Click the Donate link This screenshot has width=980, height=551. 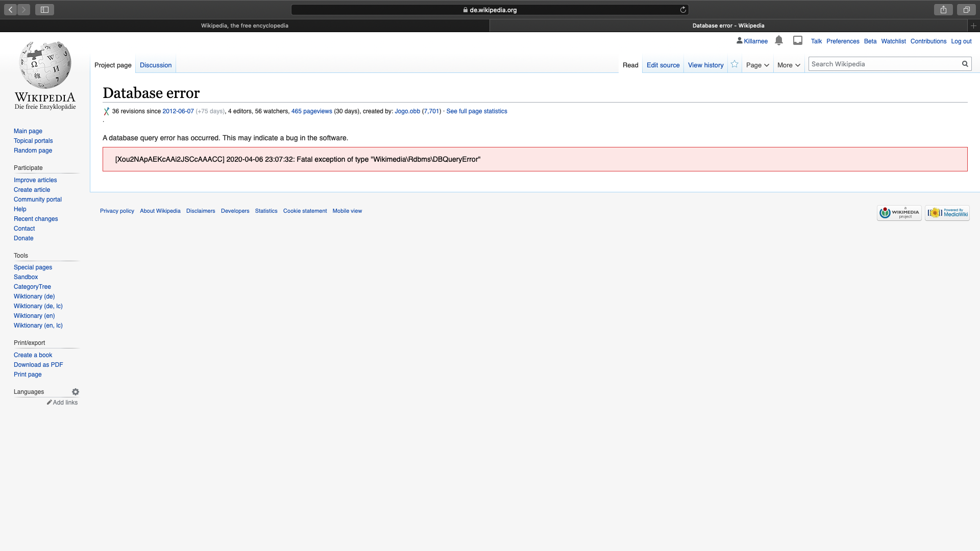[x=23, y=238]
